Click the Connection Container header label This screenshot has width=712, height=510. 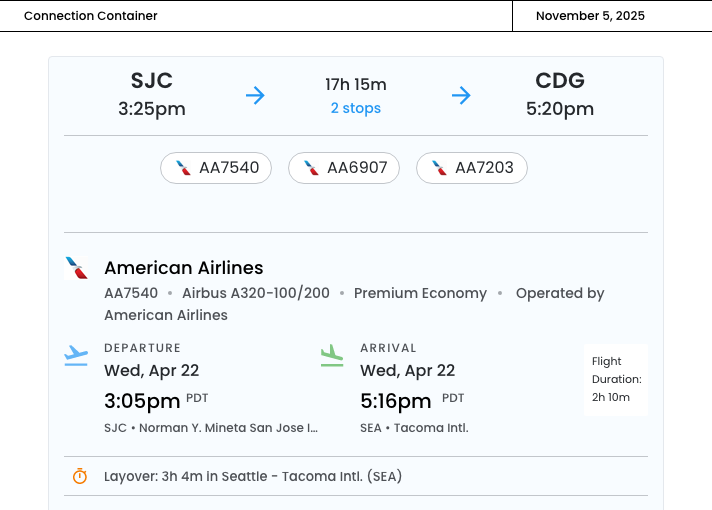click(91, 16)
